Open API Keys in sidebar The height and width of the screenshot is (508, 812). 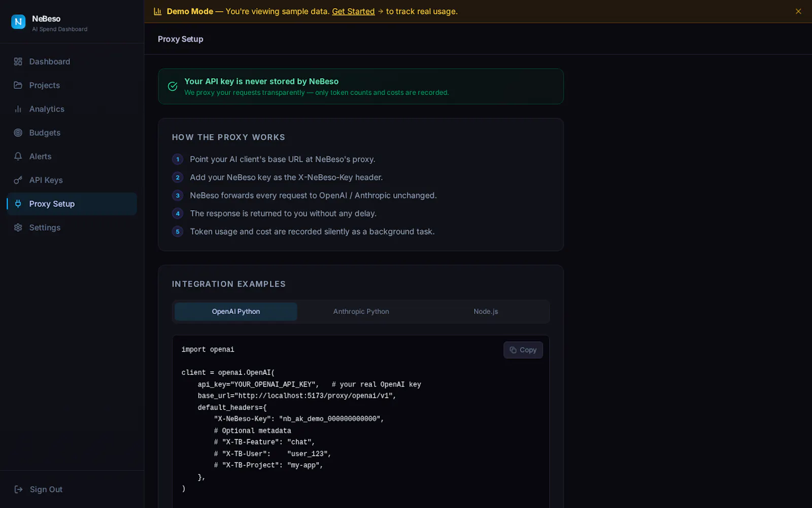(72, 180)
